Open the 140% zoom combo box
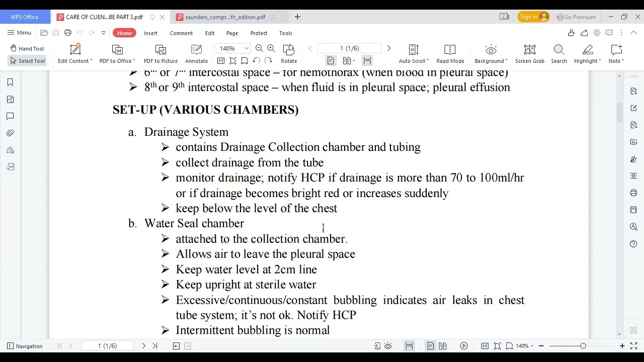Image resolution: width=644 pixels, height=362 pixels. (232, 48)
